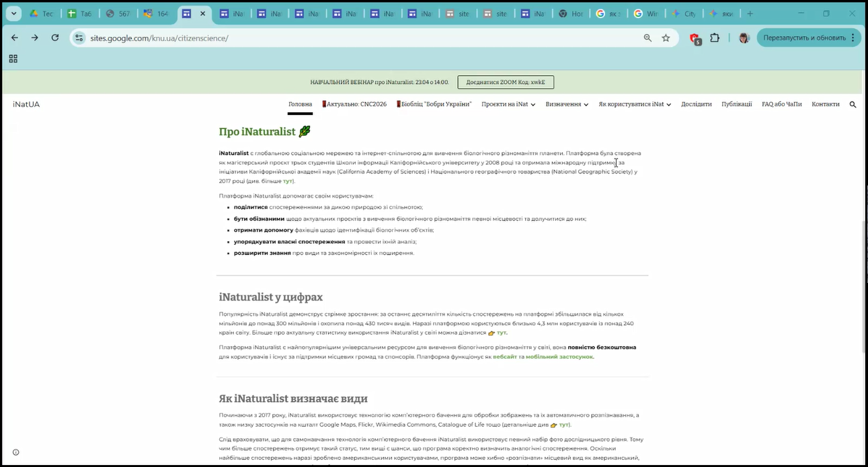Open the tab search chevron
This screenshot has width=868, height=467.
click(x=13, y=13)
